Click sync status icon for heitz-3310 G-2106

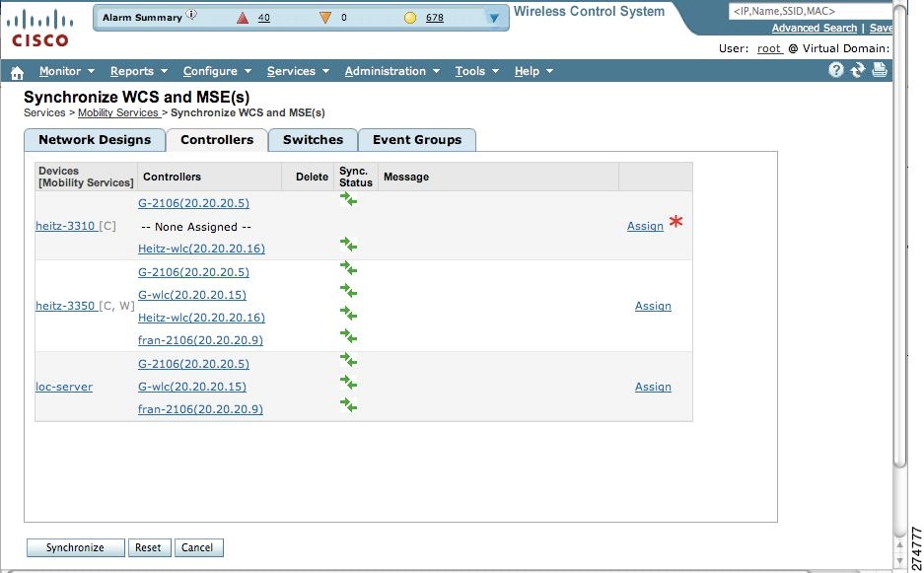pos(348,200)
